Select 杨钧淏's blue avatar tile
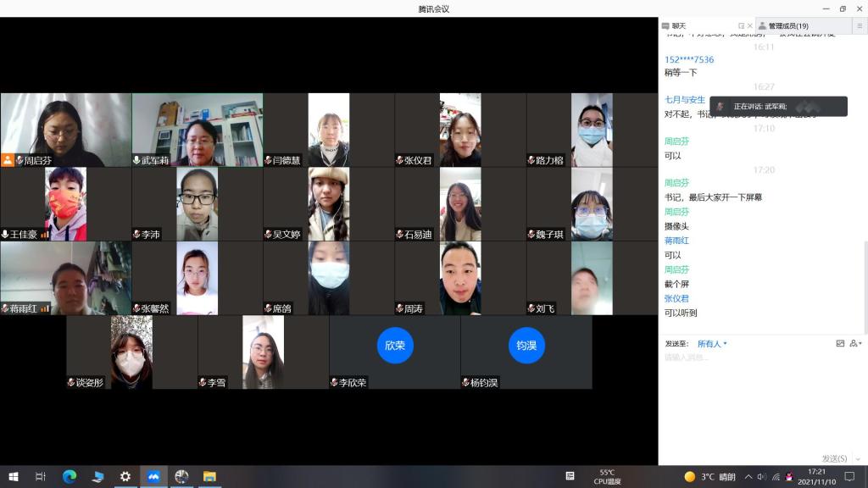Viewport: 868px width, 488px height. [x=526, y=346]
